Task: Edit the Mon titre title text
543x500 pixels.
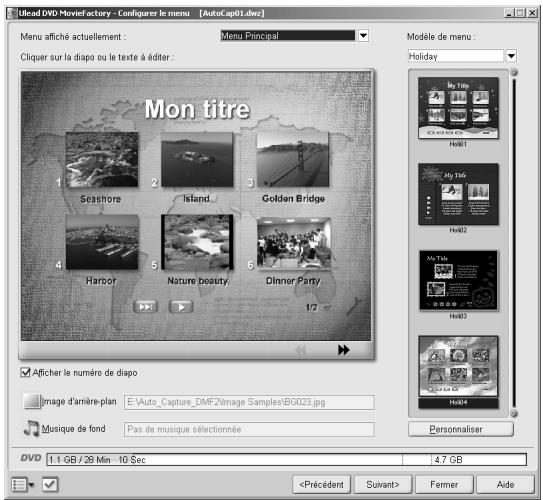Action: click(197, 109)
